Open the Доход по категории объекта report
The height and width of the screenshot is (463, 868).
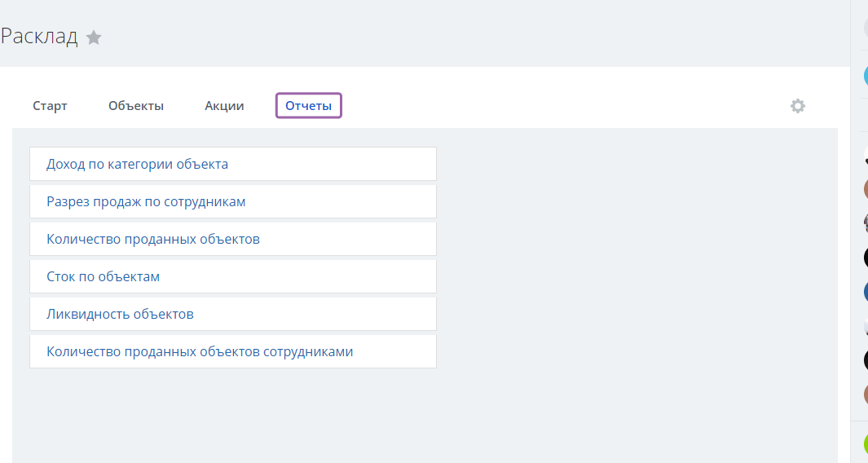pyautogui.click(x=233, y=164)
